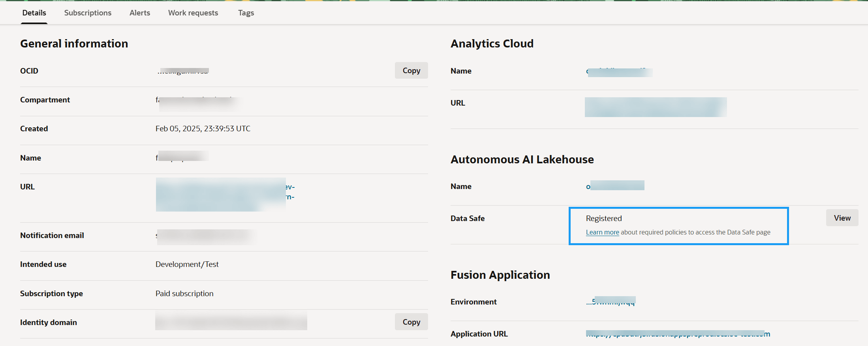The height and width of the screenshot is (346, 868).
Task: Open the Autonomous AI Lakehouse Name link
Action: 615,185
